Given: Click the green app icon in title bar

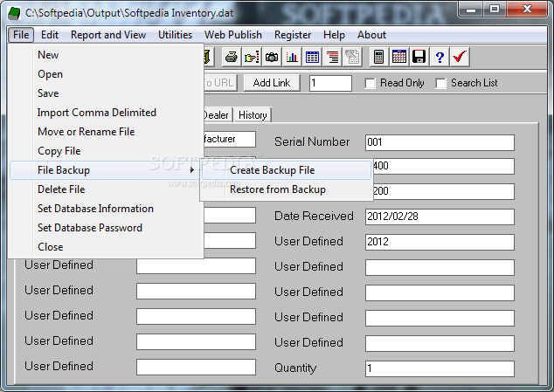Looking at the screenshot, I should click(x=15, y=13).
